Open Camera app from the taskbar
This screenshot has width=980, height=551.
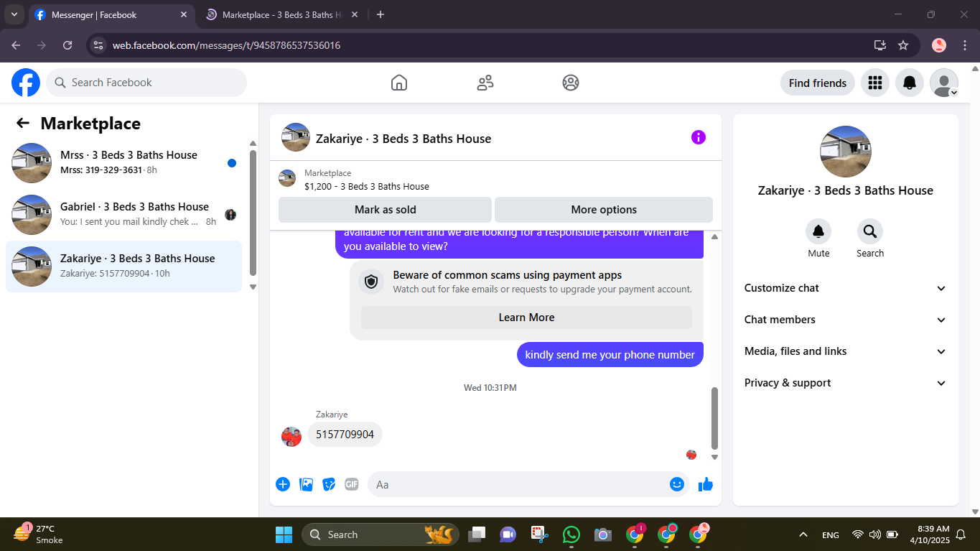pyautogui.click(x=603, y=534)
